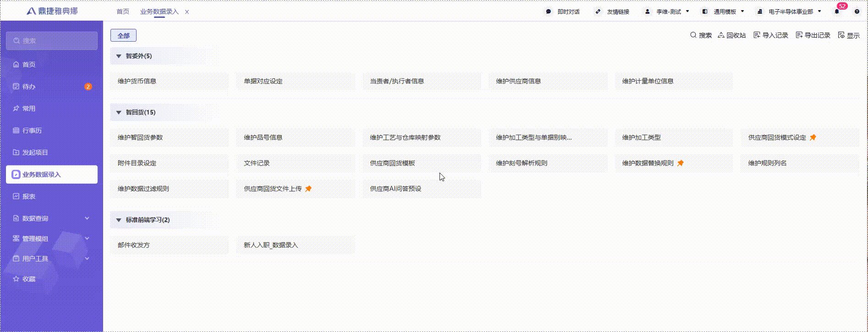Open 维护计量单位信息 card
The height and width of the screenshot is (332, 868).
[x=674, y=81]
